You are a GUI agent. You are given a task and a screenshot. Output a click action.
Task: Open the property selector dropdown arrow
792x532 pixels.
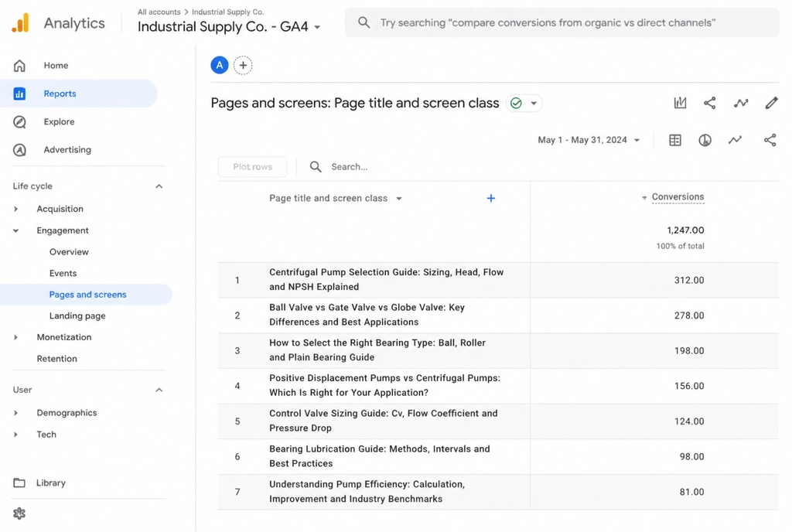(317, 27)
